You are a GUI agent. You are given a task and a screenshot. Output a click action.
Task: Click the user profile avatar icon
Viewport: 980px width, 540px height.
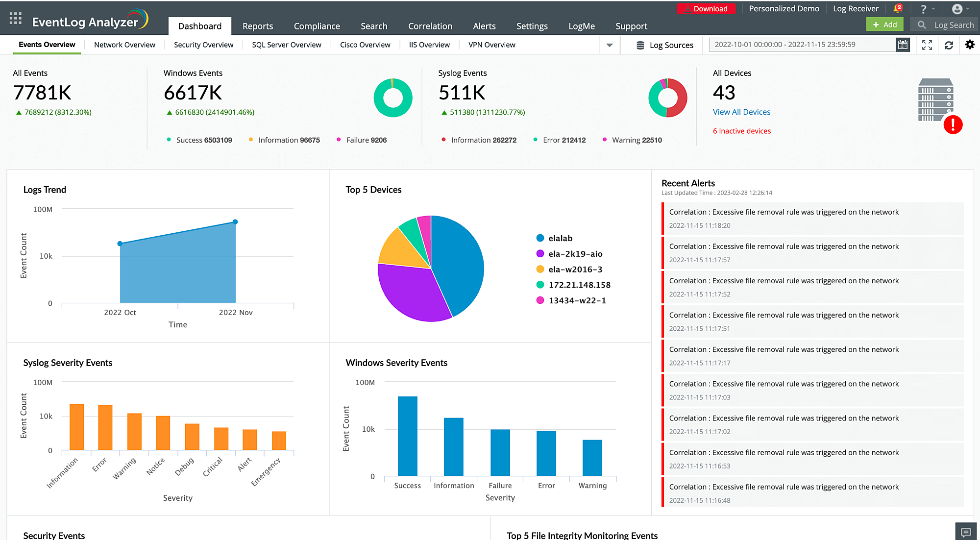coord(957,9)
